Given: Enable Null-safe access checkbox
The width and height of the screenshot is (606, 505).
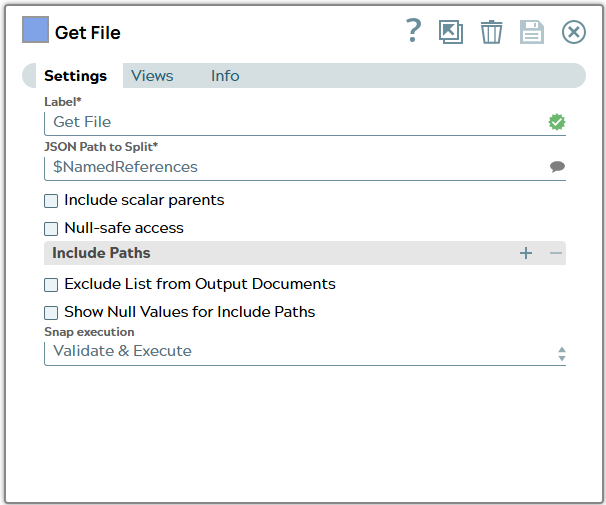Looking at the screenshot, I should (x=51, y=229).
